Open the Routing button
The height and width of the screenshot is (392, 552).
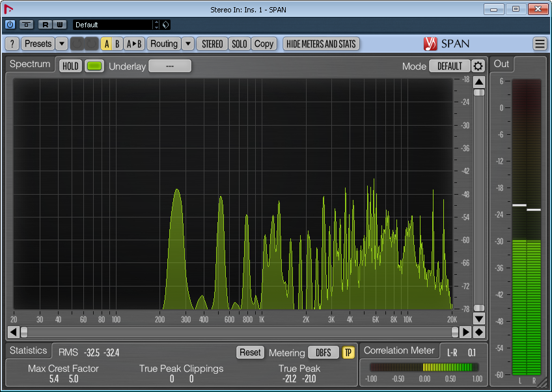(x=163, y=44)
